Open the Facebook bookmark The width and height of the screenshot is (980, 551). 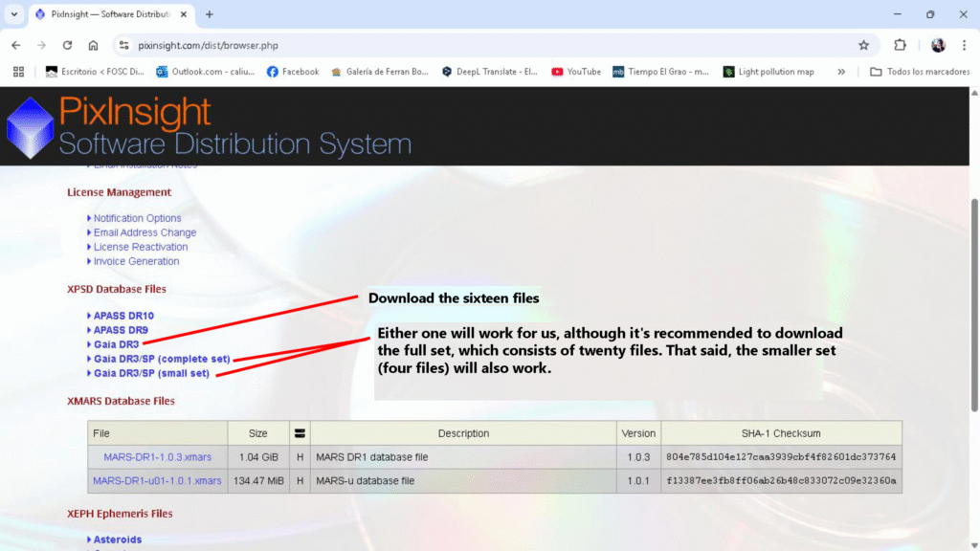coord(293,72)
